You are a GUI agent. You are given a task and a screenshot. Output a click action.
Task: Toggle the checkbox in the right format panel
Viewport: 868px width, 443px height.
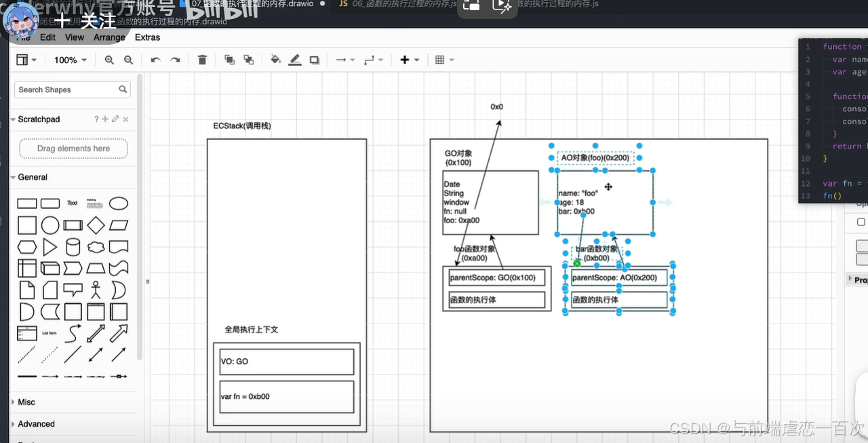(861, 222)
